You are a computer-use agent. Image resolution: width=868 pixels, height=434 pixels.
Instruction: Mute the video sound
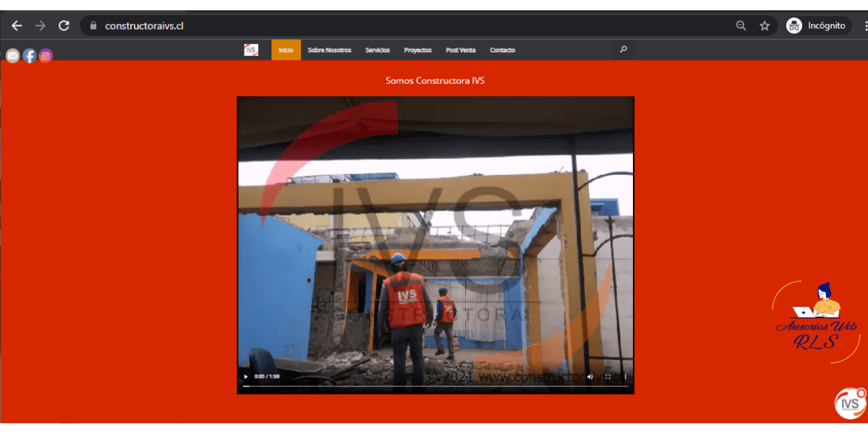(x=590, y=376)
